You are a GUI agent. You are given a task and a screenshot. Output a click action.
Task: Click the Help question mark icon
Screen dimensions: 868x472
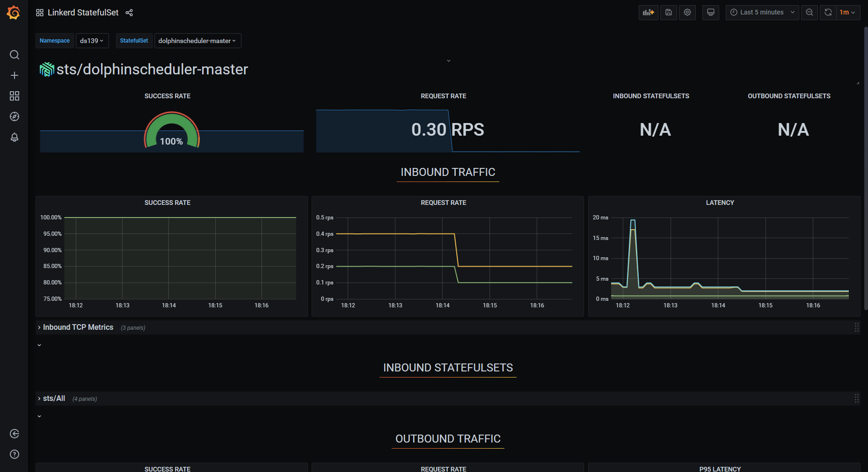point(15,454)
